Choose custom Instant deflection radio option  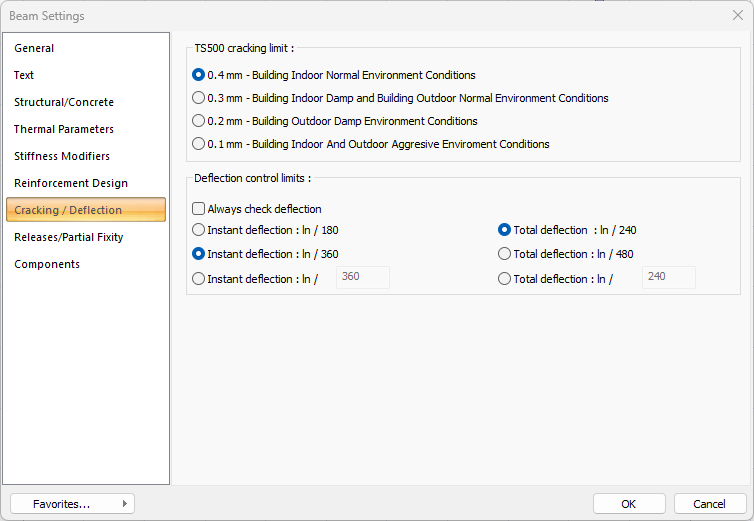(198, 279)
